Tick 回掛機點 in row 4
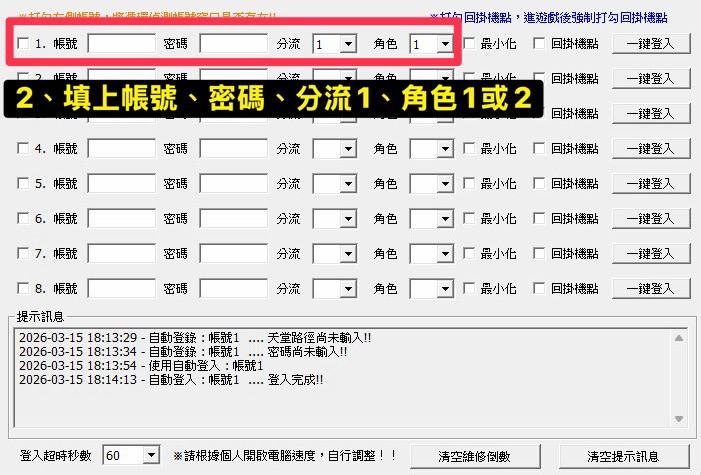Viewport: 701px width, 475px height. [539, 148]
